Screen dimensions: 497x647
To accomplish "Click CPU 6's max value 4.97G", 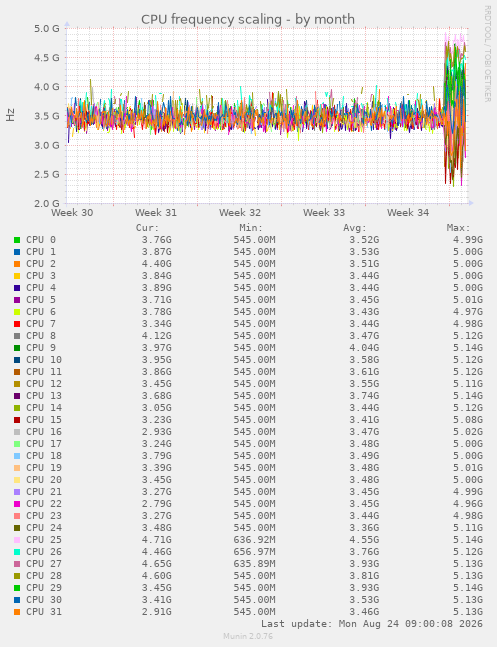I will [468, 312].
